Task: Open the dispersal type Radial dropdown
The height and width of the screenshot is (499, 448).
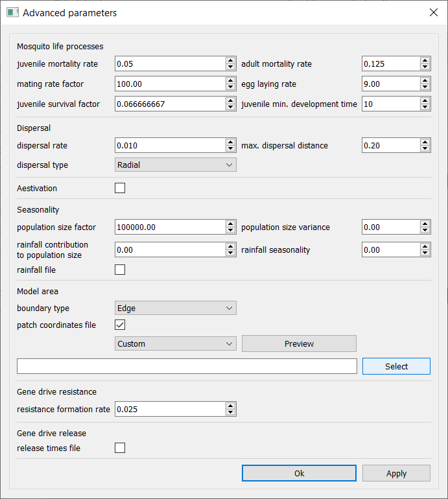Action: (x=175, y=165)
